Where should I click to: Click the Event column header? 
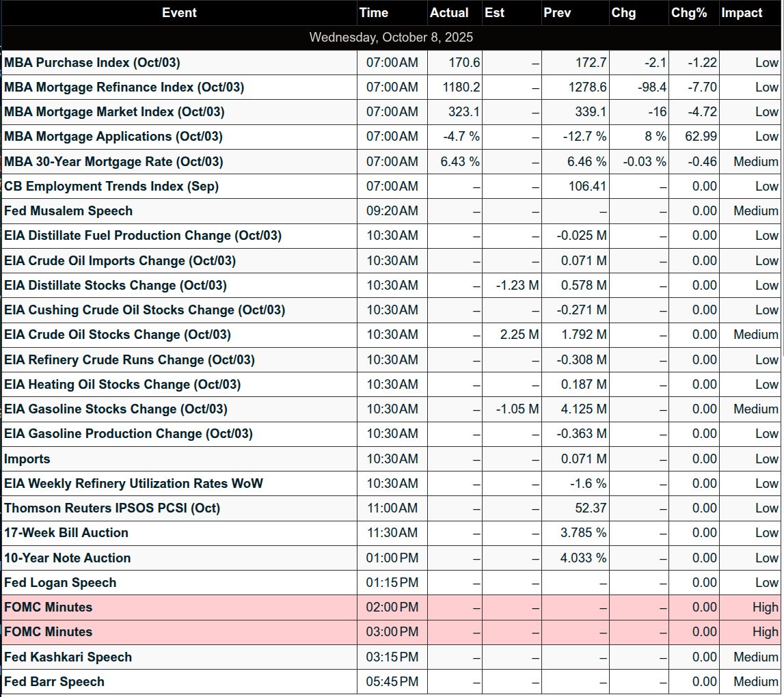point(179,13)
